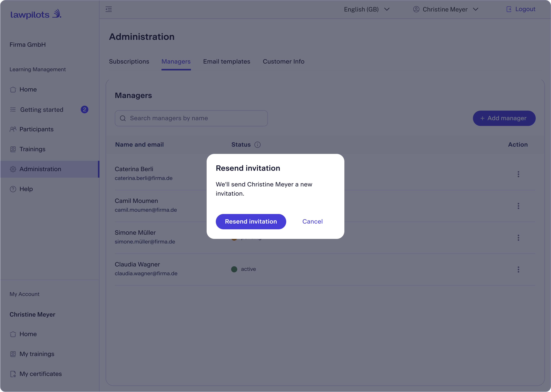Switch to the Email templates tab
The height and width of the screenshot is (392, 551).
[227, 62]
